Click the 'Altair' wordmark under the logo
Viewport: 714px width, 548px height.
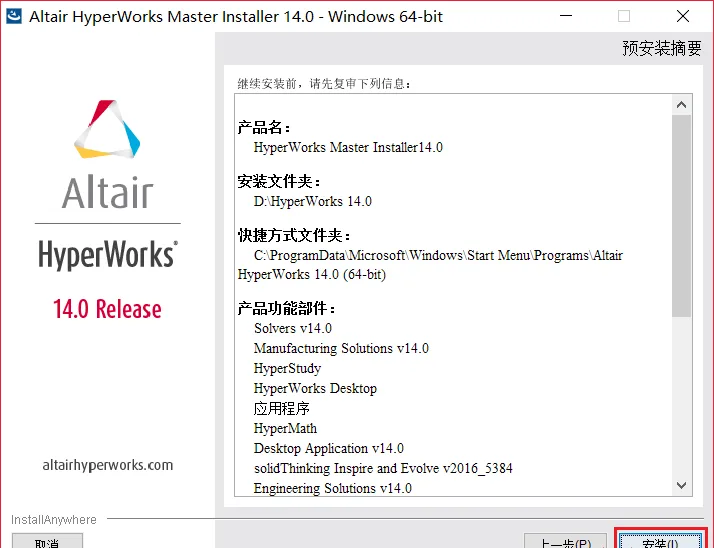click(x=107, y=192)
